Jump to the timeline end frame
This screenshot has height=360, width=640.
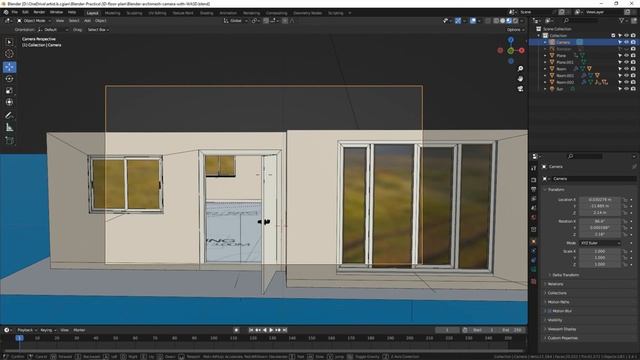285,330
